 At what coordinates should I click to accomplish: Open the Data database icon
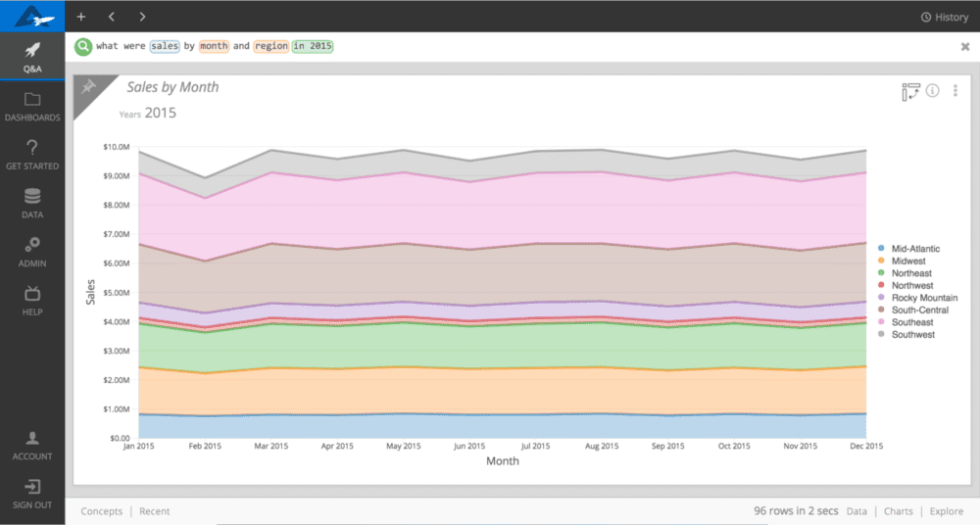click(x=32, y=196)
